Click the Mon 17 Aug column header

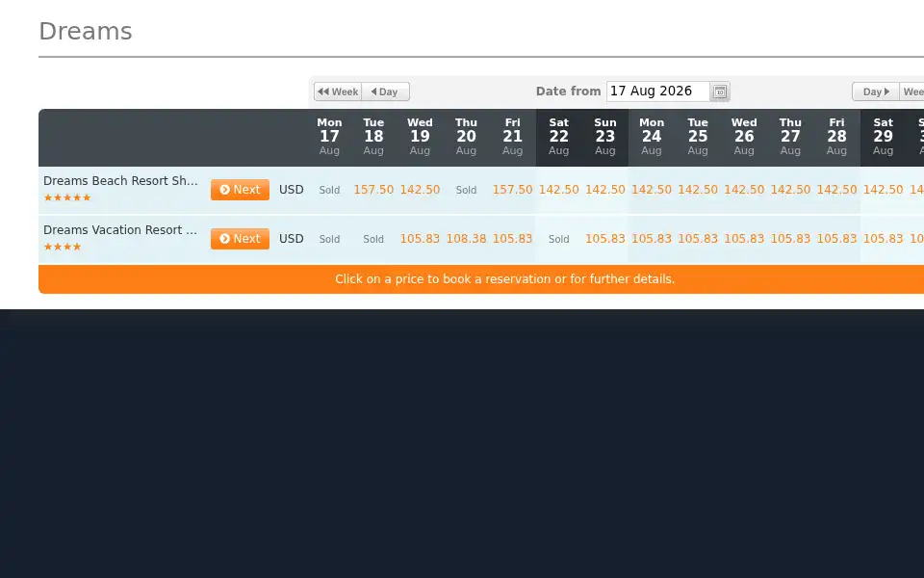(x=329, y=136)
